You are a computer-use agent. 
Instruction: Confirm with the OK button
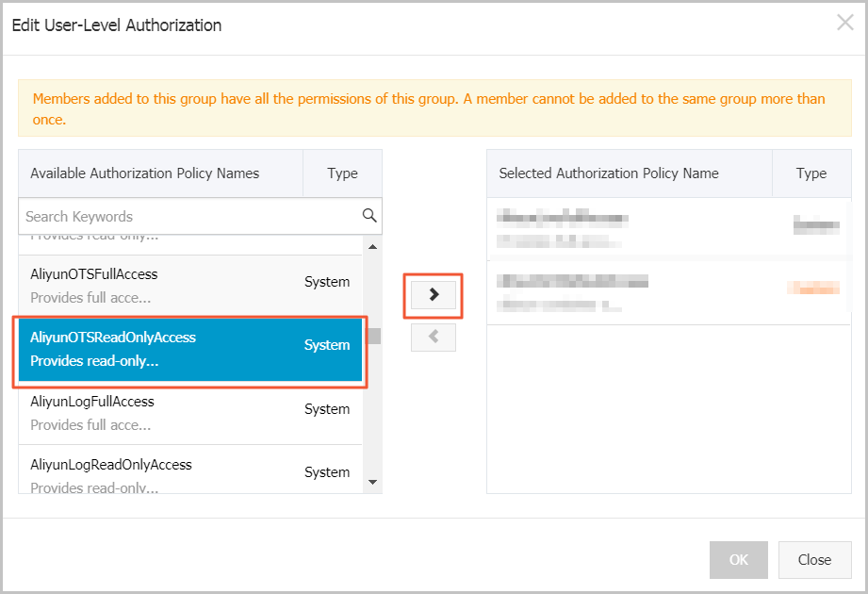click(739, 560)
